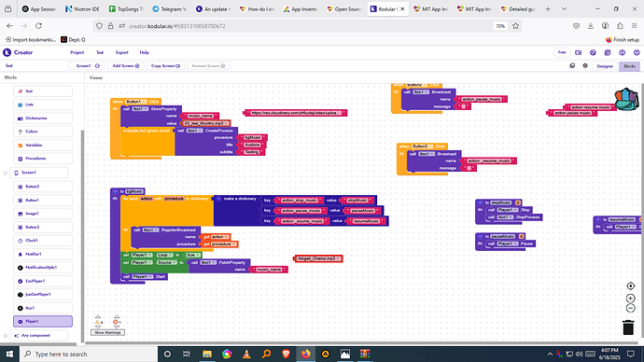Collapse the Screen1 component tree

pyautogui.click(x=6, y=173)
